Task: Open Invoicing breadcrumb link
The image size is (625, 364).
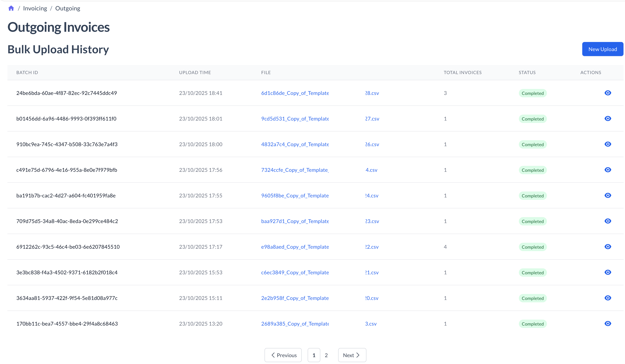Action: click(x=35, y=8)
